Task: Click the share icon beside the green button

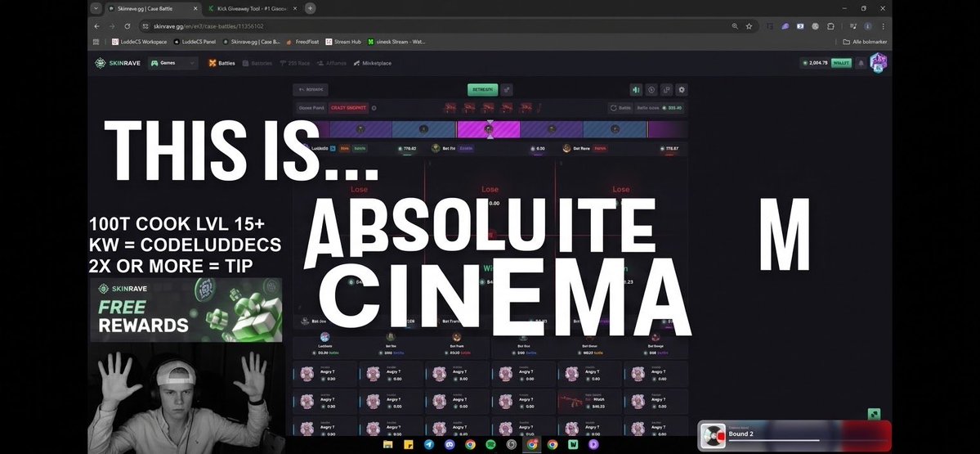Action: [x=507, y=89]
